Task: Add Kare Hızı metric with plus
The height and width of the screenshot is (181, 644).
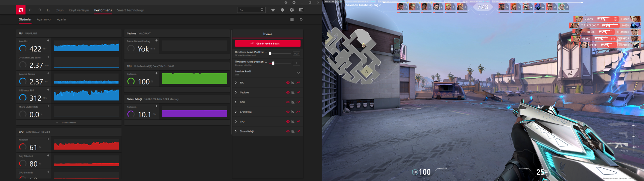Action: pyautogui.click(x=48, y=41)
